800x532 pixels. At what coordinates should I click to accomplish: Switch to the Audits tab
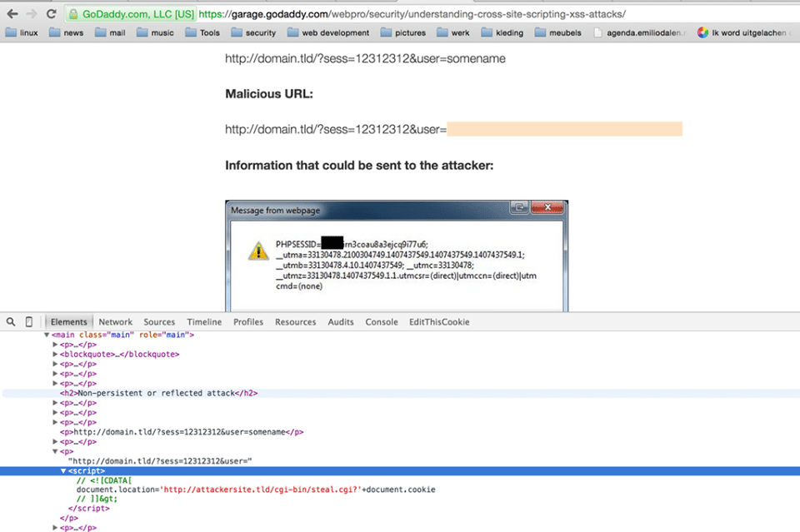(x=341, y=322)
